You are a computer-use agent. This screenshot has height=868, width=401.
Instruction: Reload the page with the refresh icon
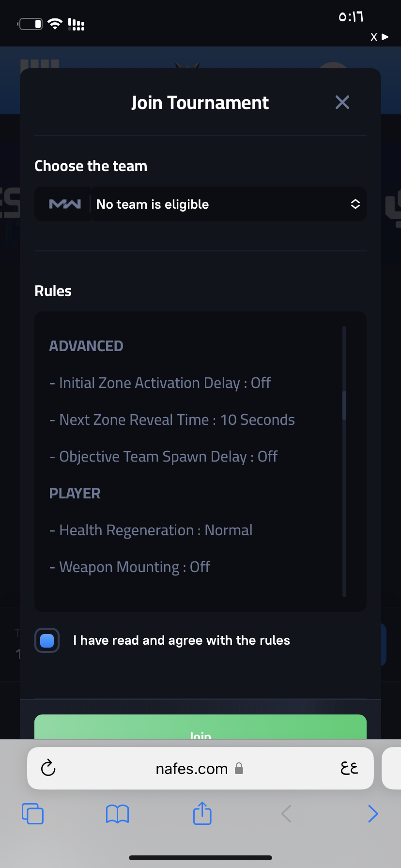pos(48,768)
